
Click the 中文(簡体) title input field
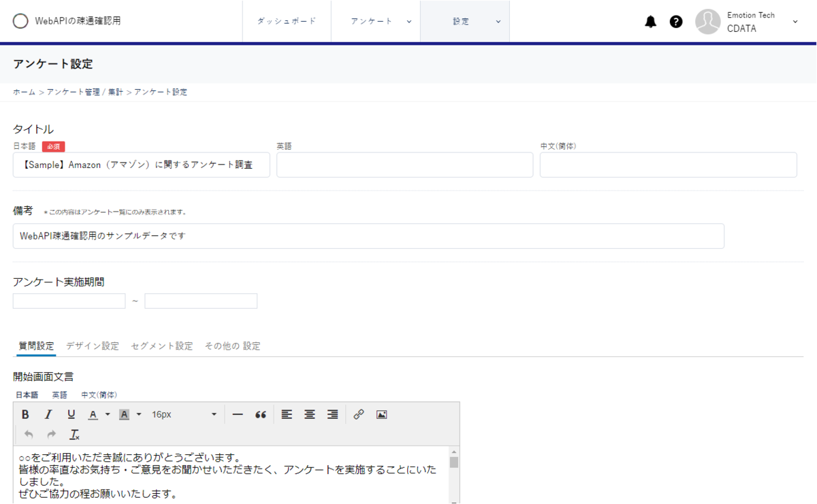(x=668, y=165)
